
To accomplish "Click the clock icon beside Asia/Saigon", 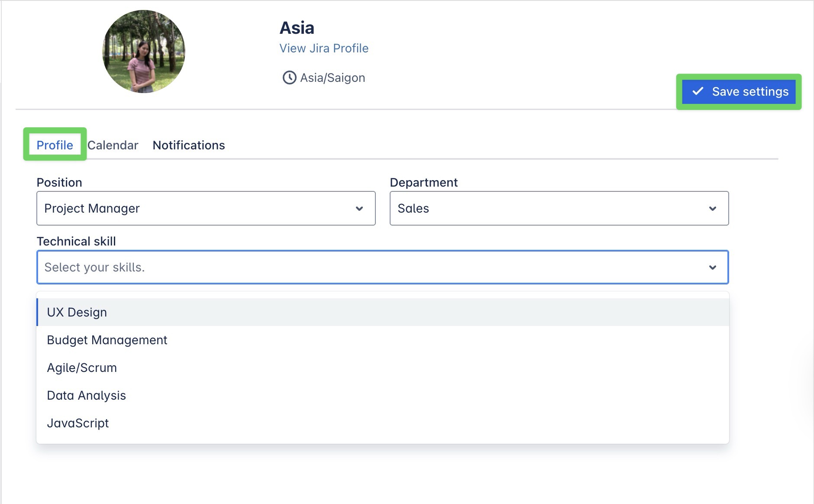I will coord(289,78).
